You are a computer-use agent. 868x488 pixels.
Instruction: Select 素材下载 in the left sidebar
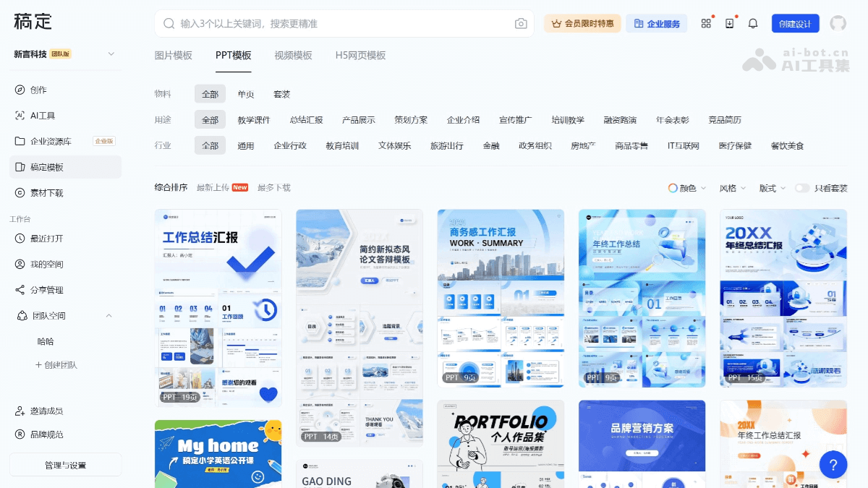tap(43, 192)
